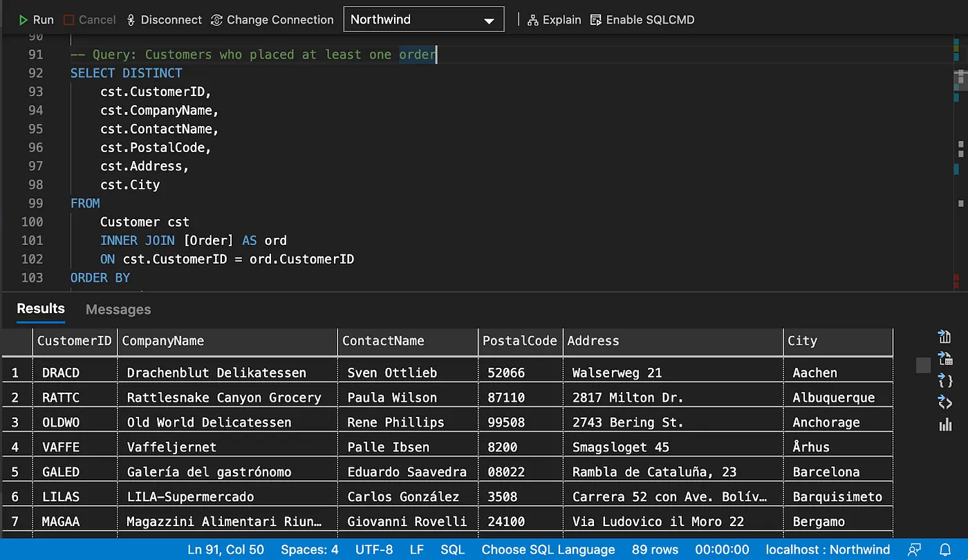Image resolution: width=968 pixels, height=560 pixels.
Task: Click the Enable SQLCMD script icon
Action: (596, 20)
